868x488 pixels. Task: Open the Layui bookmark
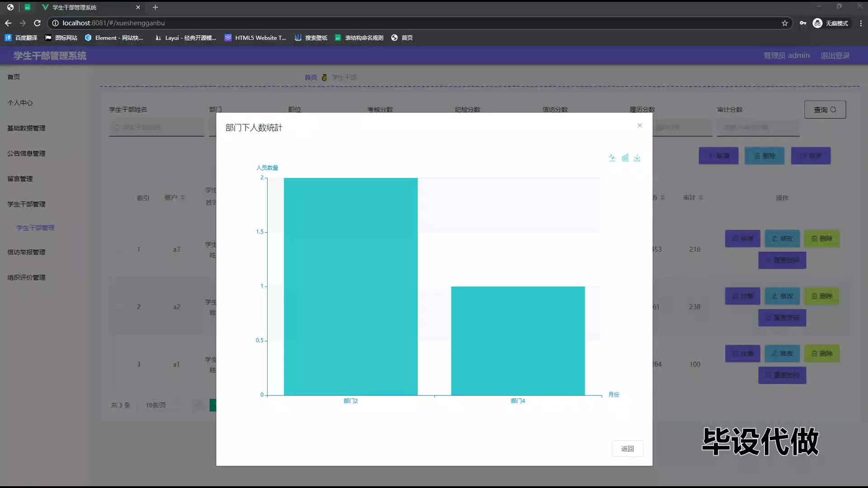coord(185,38)
